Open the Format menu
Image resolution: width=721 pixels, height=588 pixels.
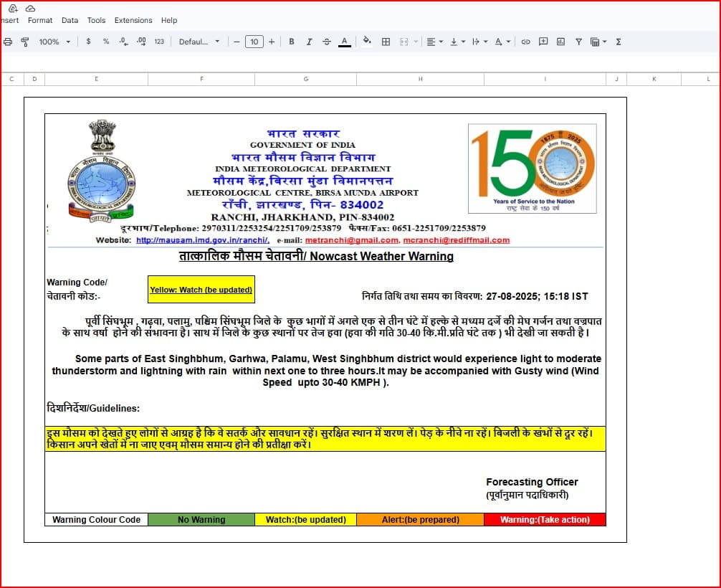pyautogui.click(x=40, y=20)
